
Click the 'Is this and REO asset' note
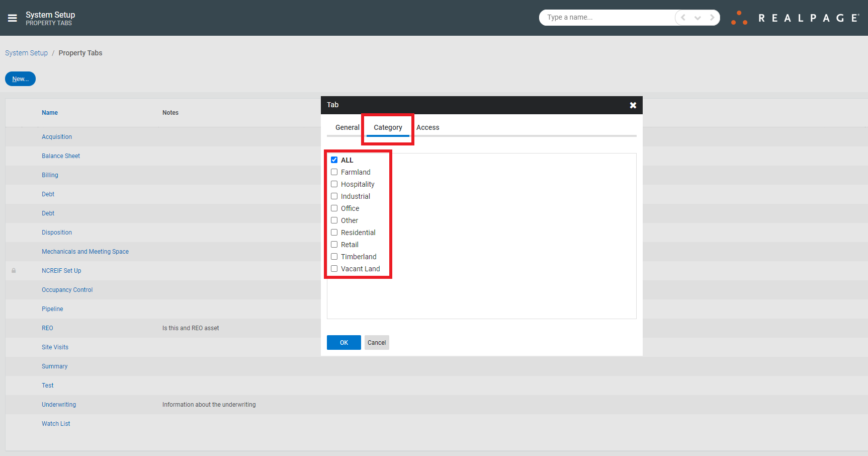point(191,328)
